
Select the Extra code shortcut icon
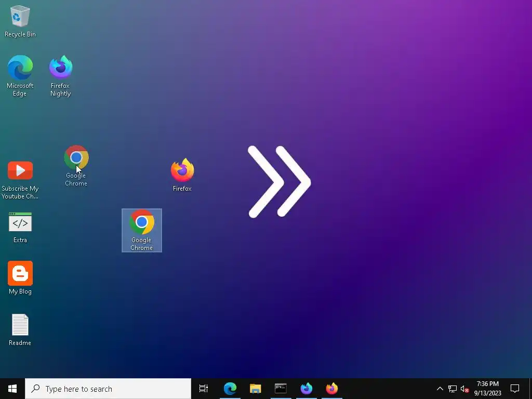[20, 228]
